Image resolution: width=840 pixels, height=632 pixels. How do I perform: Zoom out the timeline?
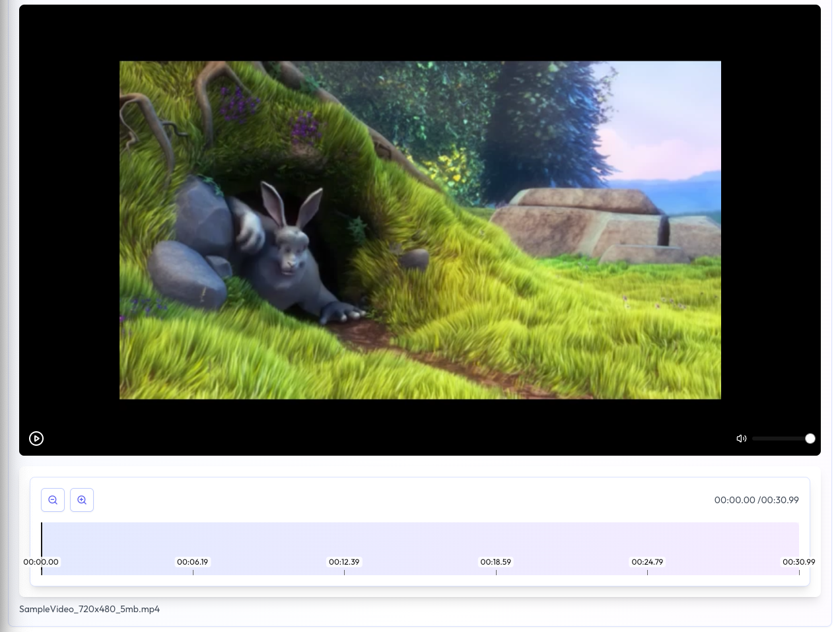(53, 500)
